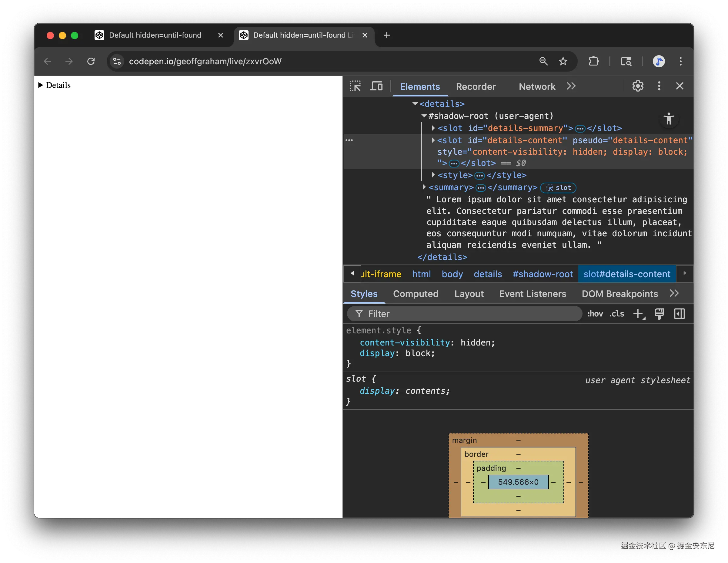728x563 pixels.
Task: Click the content box size in box model
Action: 518,482
